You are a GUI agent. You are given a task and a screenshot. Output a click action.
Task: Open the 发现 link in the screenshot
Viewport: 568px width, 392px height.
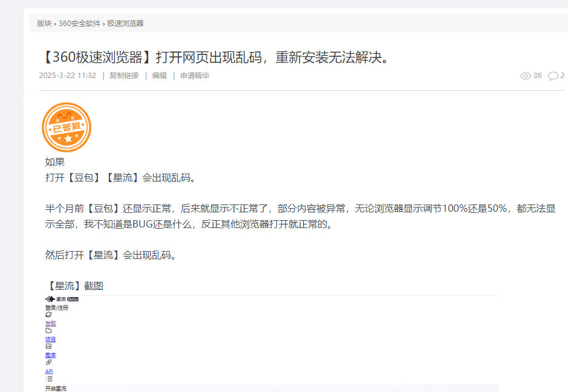[50, 324]
